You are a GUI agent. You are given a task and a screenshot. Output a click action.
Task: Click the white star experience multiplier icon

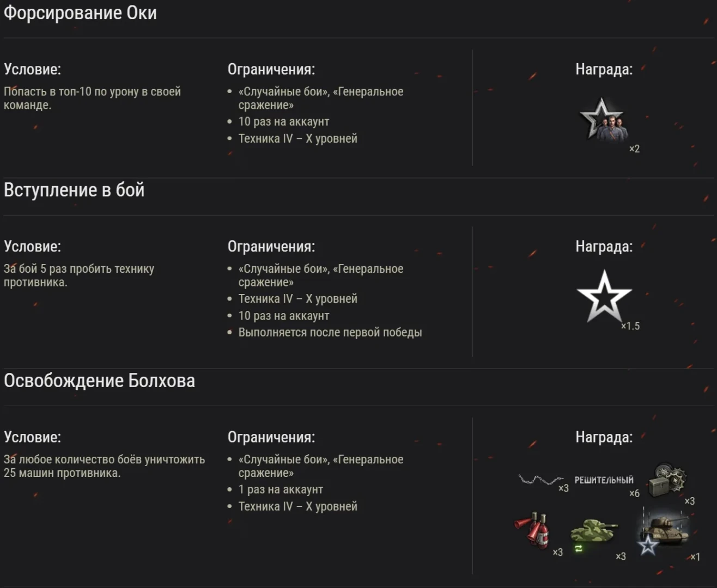pos(604,297)
